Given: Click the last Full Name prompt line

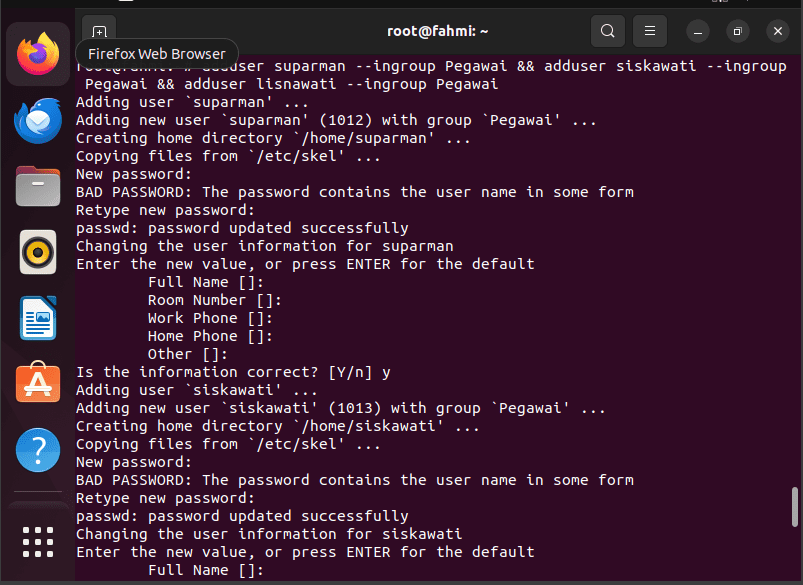Looking at the screenshot, I should point(205,570).
